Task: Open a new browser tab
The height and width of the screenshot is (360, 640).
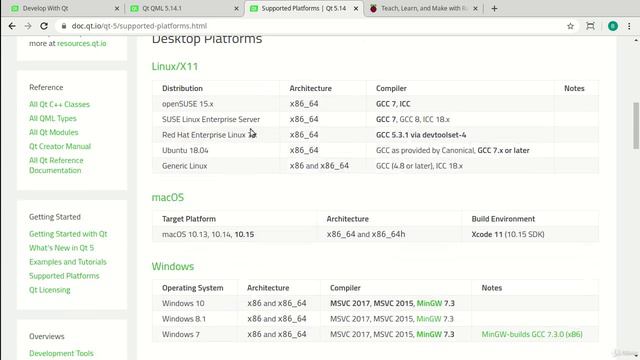Action: (494, 8)
